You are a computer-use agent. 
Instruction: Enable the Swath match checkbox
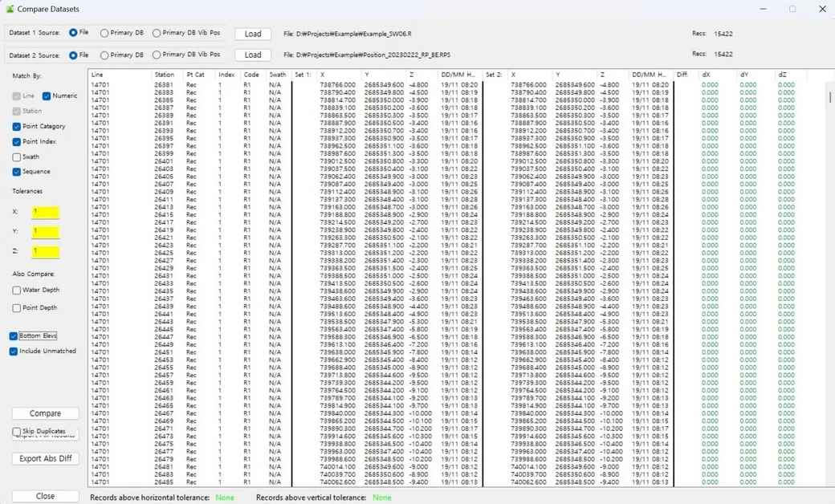point(17,157)
